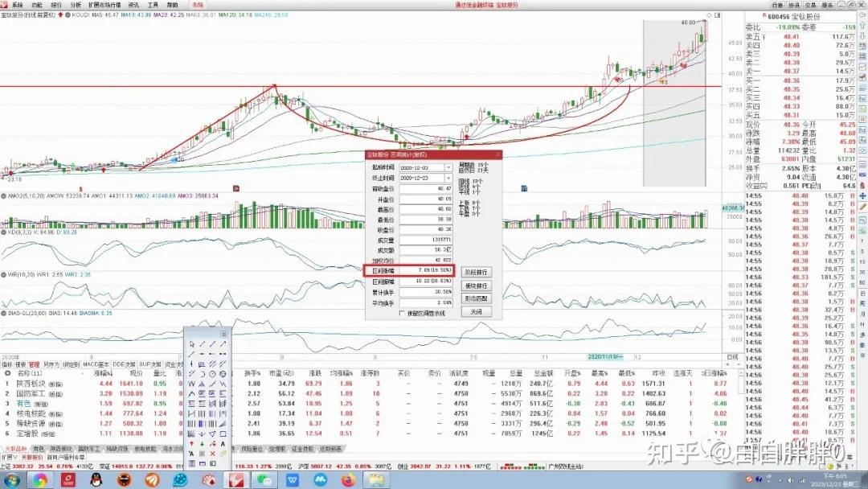Select the 管理 indicator tab
The image size is (868, 489).
35,365
